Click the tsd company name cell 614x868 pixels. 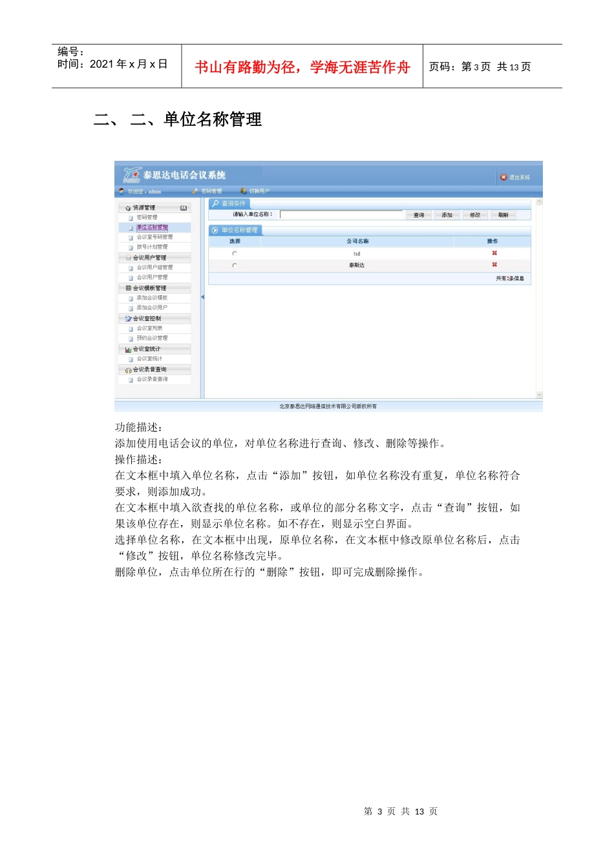(x=357, y=254)
